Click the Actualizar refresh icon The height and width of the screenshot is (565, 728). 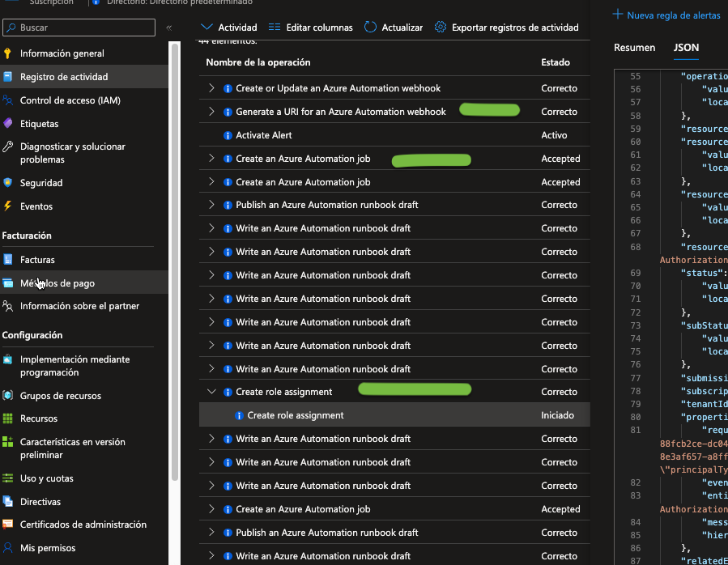click(x=370, y=28)
